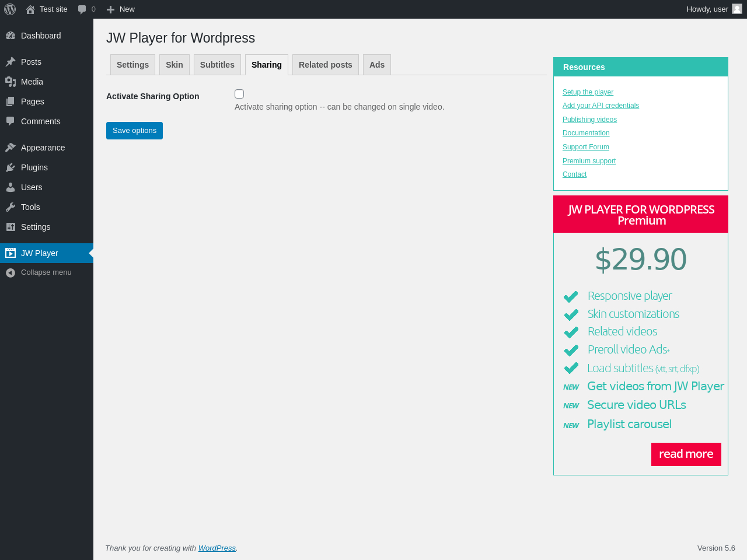Click the Preroll video Ads feature text
Viewport: 747px width, 560px height.
tap(629, 349)
